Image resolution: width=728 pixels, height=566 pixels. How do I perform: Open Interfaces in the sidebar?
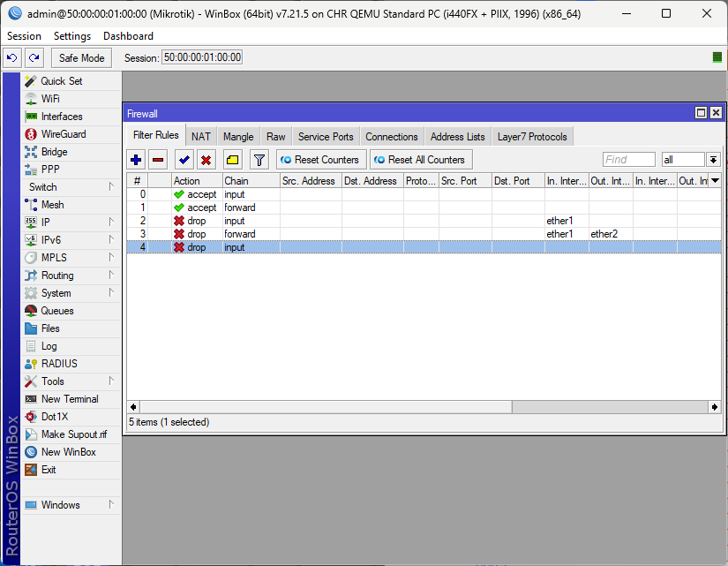pyautogui.click(x=71, y=117)
